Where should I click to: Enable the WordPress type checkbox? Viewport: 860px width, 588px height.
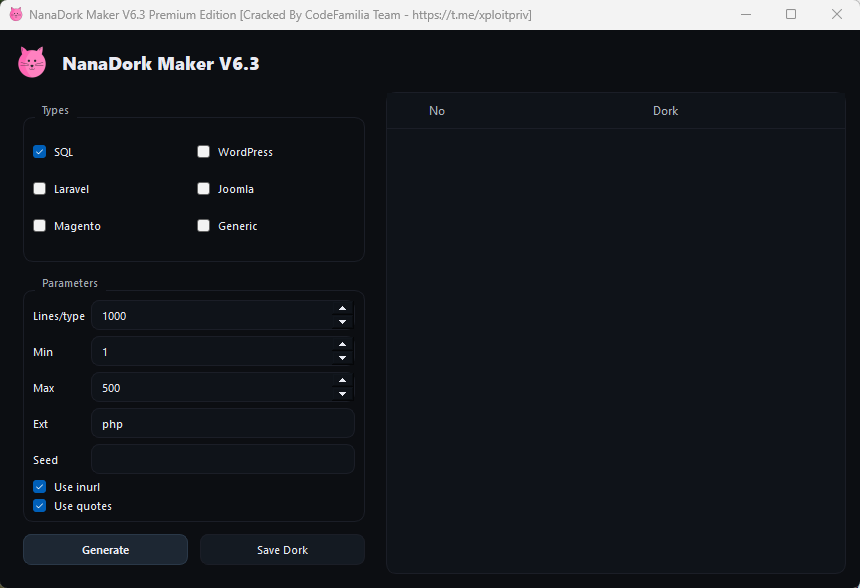204,152
